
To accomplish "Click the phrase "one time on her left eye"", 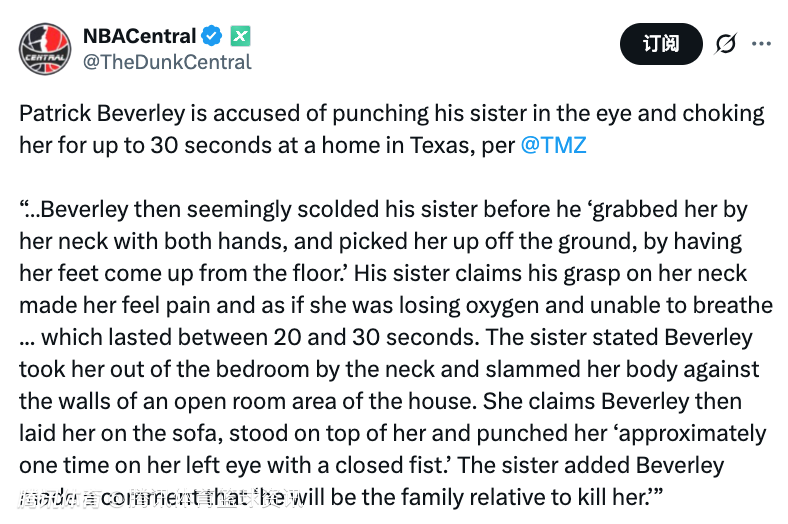I will click(x=135, y=466).
